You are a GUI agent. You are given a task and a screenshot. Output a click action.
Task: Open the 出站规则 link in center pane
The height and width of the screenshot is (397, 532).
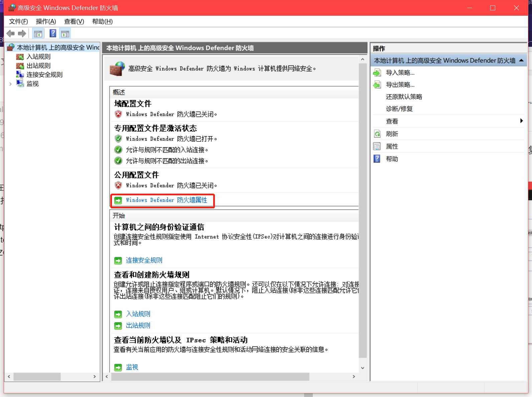point(138,325)
